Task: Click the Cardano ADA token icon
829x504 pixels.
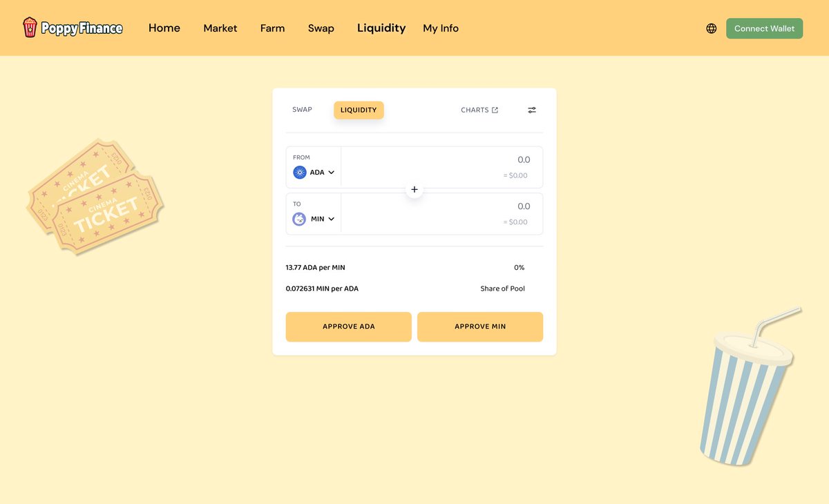Action: pyautogui.click(x=299, y=172)
